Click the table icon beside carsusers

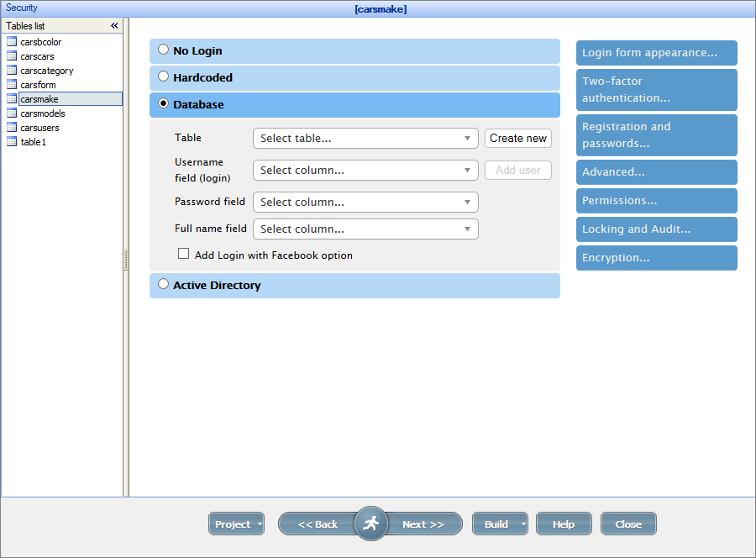click(12, 127)
